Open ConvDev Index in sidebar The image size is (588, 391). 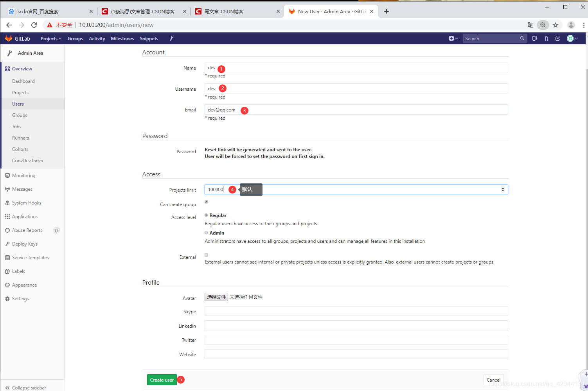[28, 161]
